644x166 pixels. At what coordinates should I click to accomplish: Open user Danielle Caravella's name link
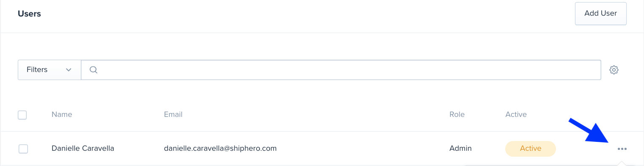(83, 149)
